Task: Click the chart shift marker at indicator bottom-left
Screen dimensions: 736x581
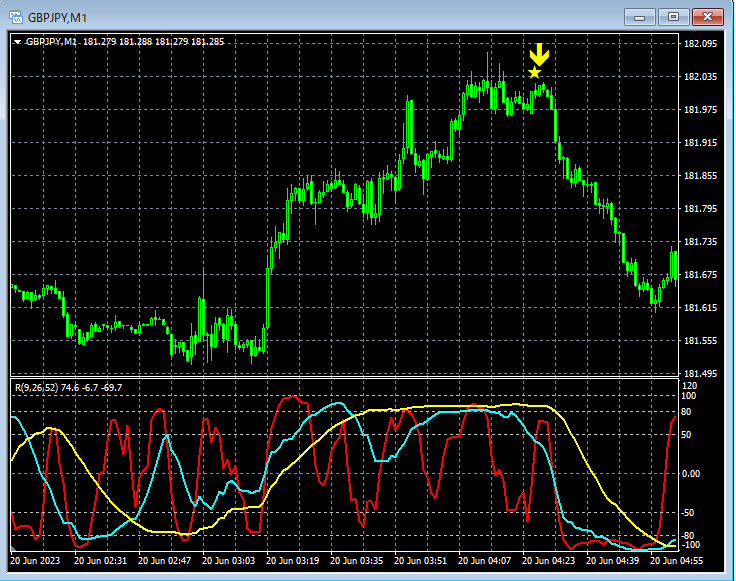Action: [x=13, y=548]
